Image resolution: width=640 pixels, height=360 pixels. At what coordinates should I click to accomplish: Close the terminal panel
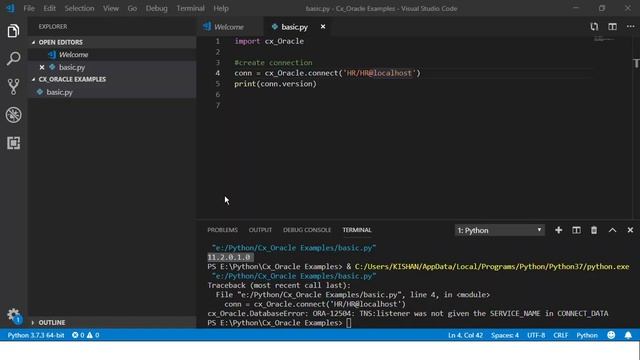tap(630, 230)
